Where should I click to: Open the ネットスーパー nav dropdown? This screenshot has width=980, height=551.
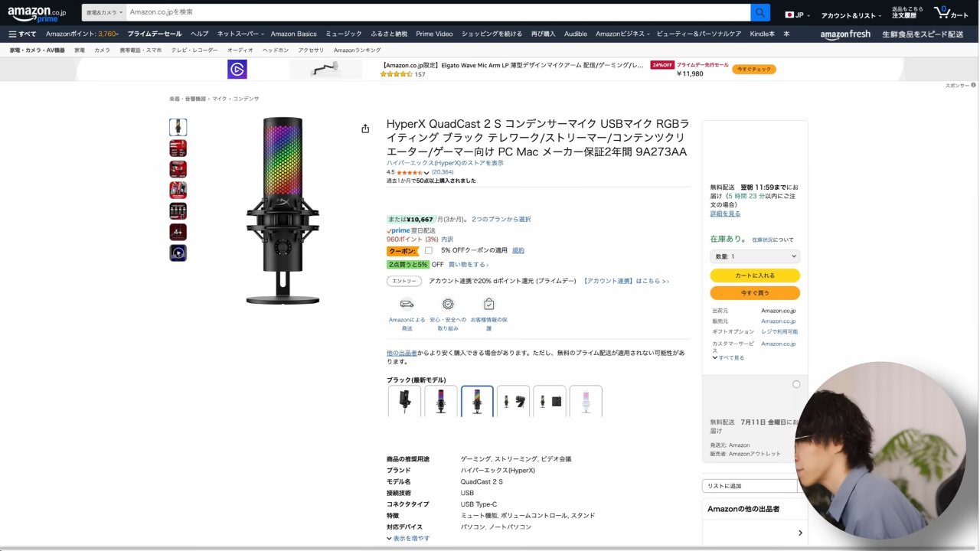pos(240,34)
